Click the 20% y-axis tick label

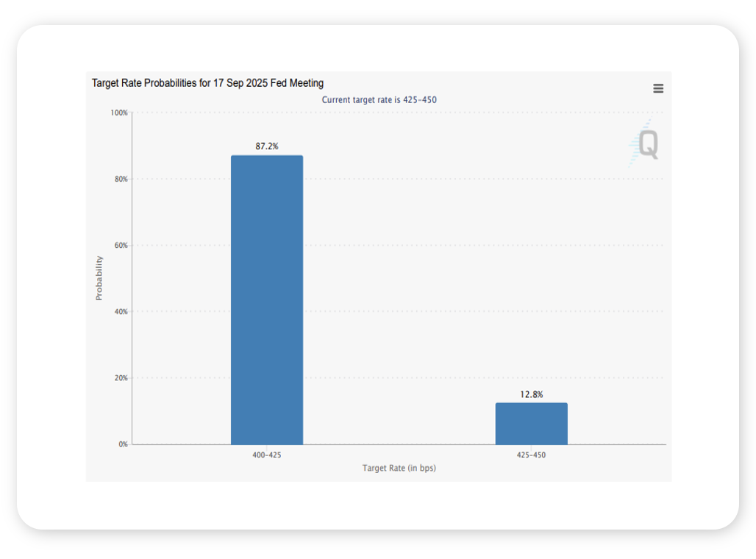pyautogui.click(x=121, y=378)
